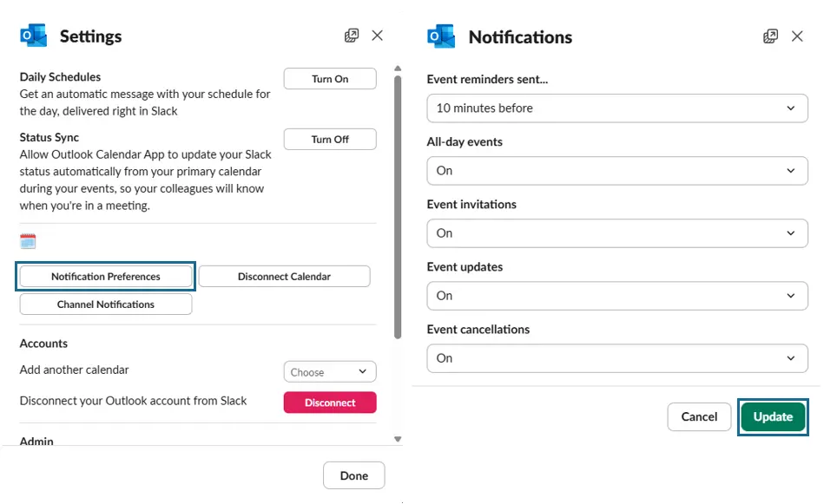The height and width of the screenshot is (504, 824).
Task: Click the Outlook logo in Notifications header
Action: (441, 36)
